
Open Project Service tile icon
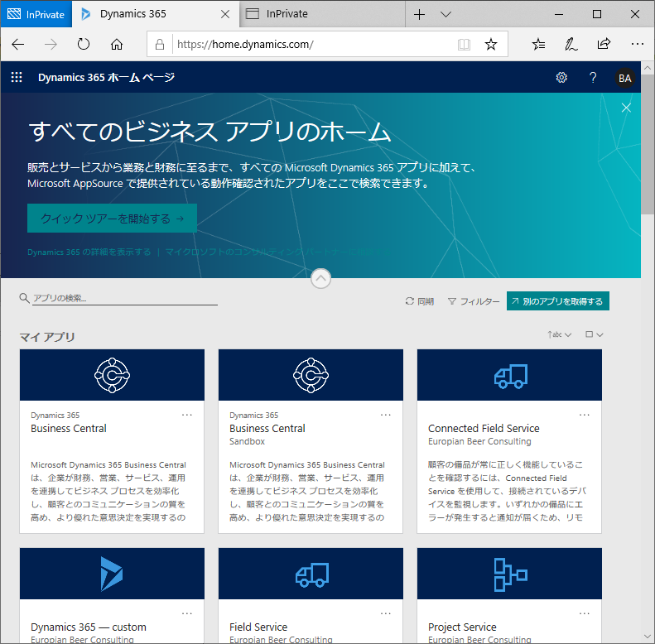(510, 574)
